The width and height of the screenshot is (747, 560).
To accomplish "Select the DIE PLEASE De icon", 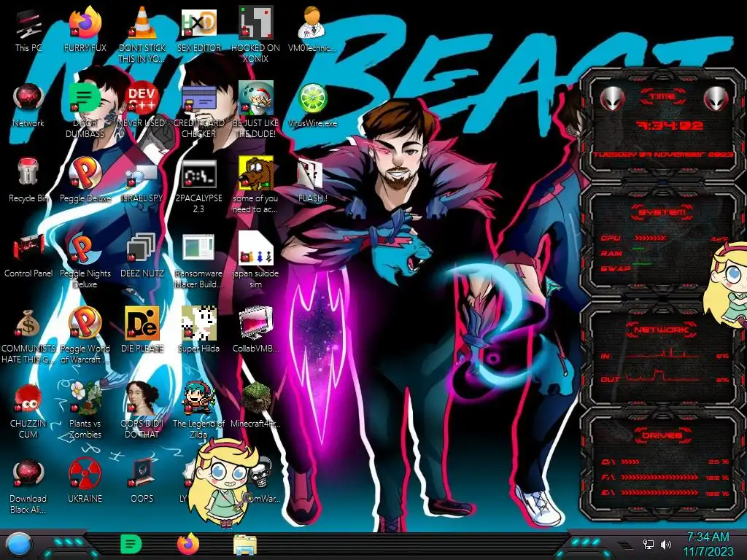I will 142,330.
